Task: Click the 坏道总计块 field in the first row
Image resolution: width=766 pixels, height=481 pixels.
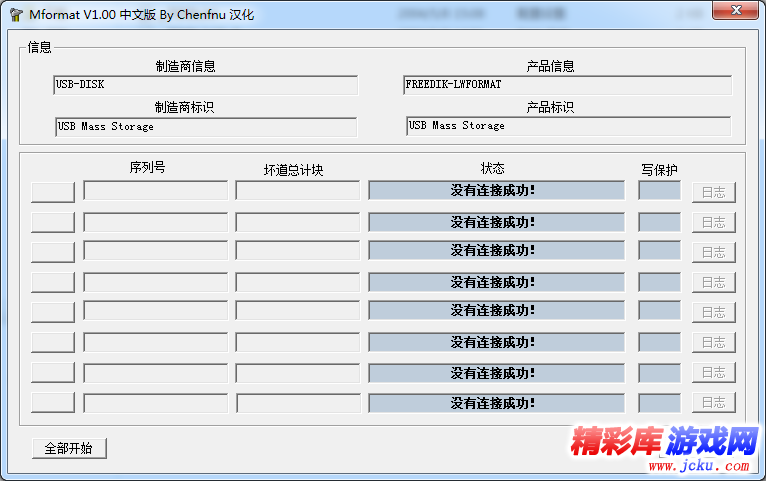Action: (298, 190)
